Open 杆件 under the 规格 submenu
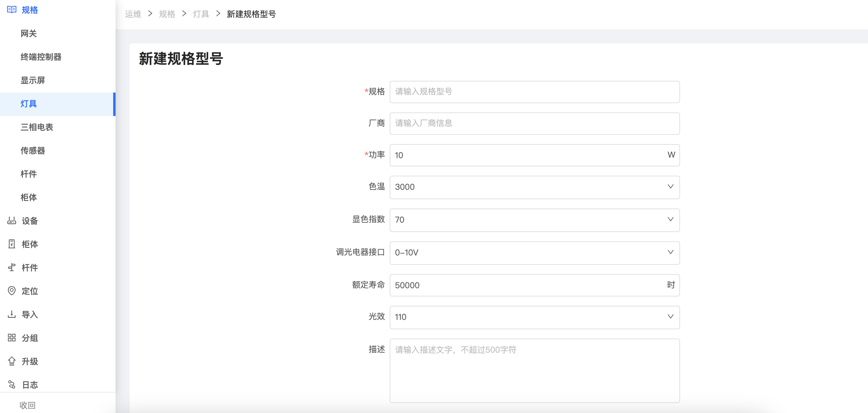 29,174
